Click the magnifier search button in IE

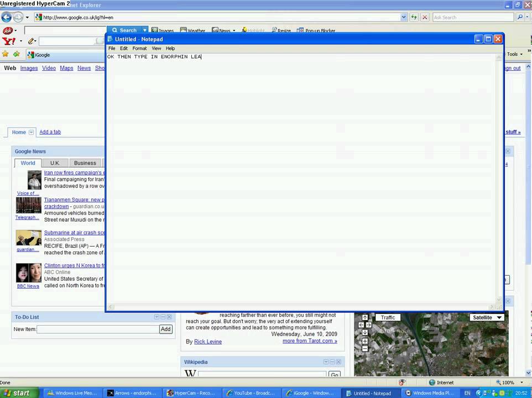tap(520, 17)
